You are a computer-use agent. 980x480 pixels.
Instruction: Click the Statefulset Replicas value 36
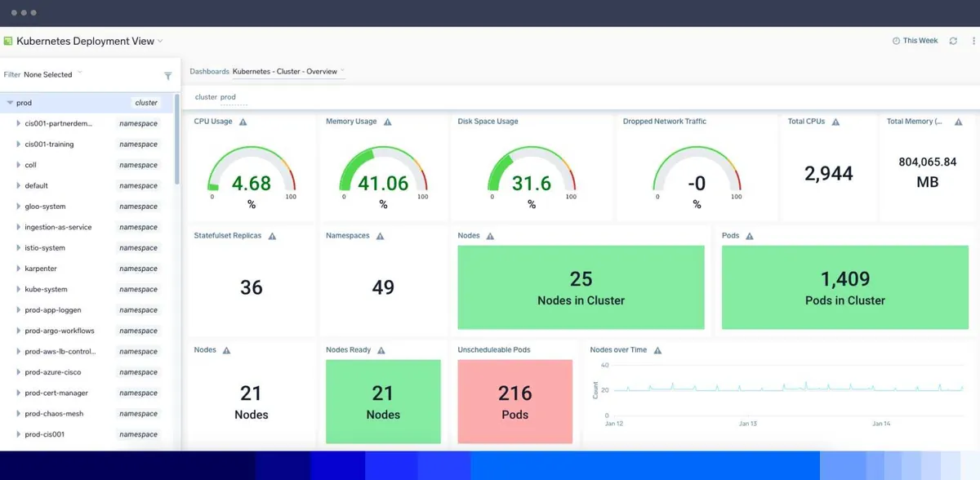(252, 287)
